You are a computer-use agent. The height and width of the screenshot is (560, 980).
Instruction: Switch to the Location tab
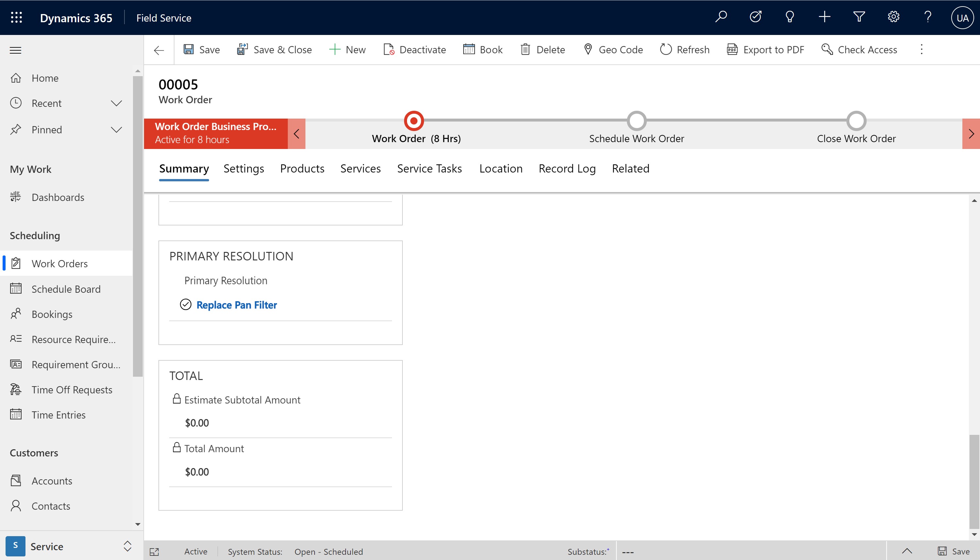click(x=500, y=169)
